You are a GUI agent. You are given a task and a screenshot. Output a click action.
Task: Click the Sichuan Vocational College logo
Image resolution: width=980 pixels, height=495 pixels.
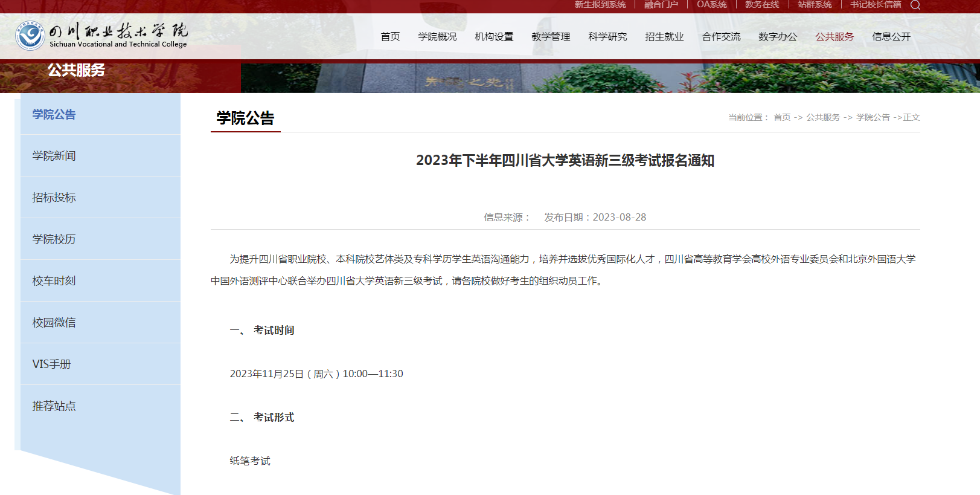coord(101,36)
